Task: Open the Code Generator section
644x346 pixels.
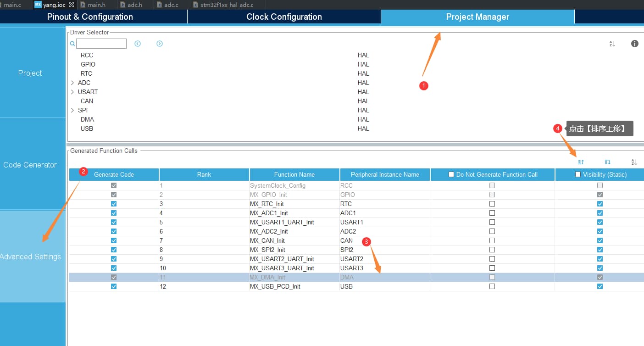Action: point(30,165)
